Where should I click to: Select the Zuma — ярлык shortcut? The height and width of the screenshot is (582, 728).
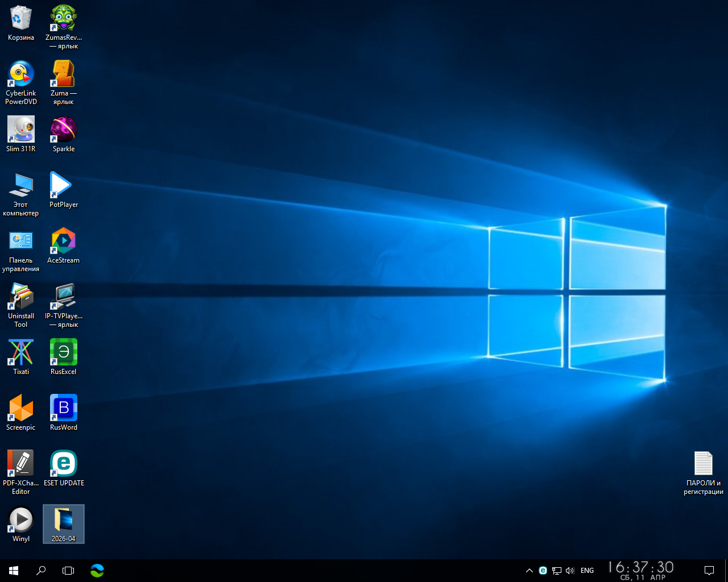coord(64,82)
